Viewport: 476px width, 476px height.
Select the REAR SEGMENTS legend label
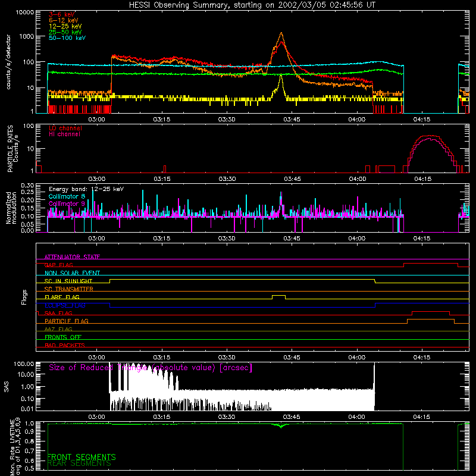point(80,464)
